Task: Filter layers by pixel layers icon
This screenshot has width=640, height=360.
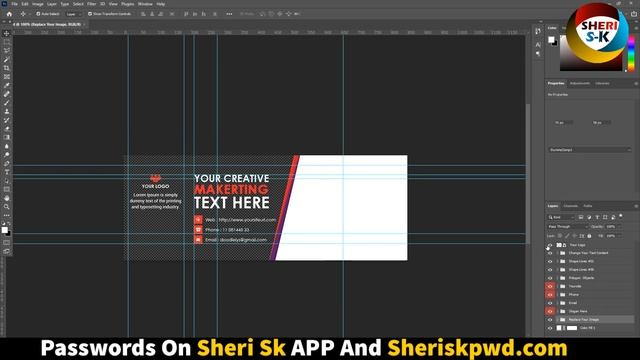Action: (x=581, y=217)
